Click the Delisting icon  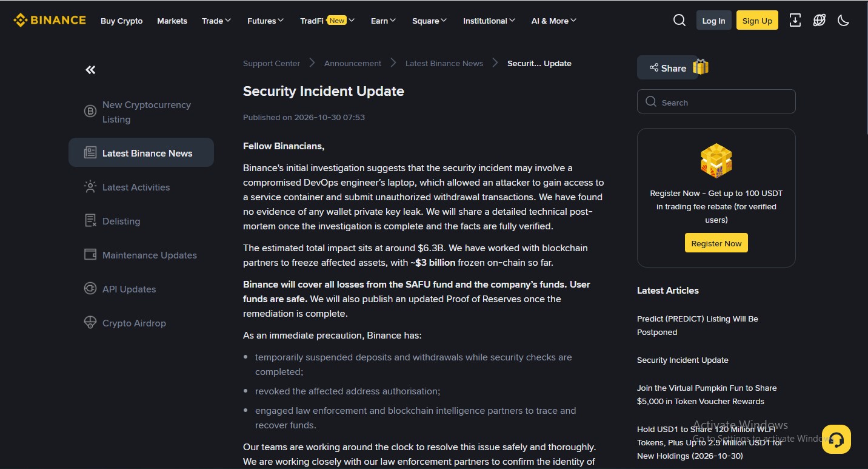tap(90, 220)
